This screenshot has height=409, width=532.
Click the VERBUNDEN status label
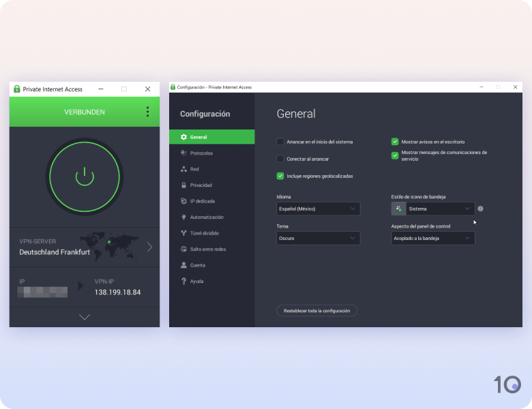coord(85,112)
